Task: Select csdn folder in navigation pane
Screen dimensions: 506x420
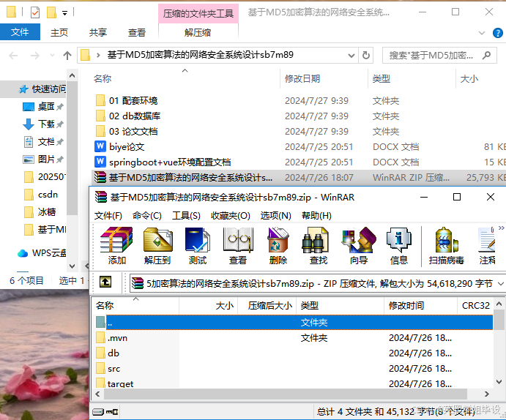Action: pos(42,195)
